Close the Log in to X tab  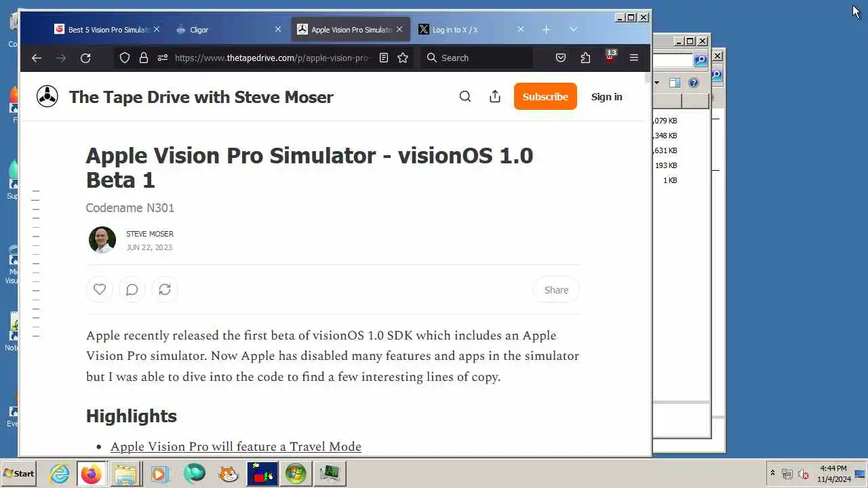tap(521, 30)
